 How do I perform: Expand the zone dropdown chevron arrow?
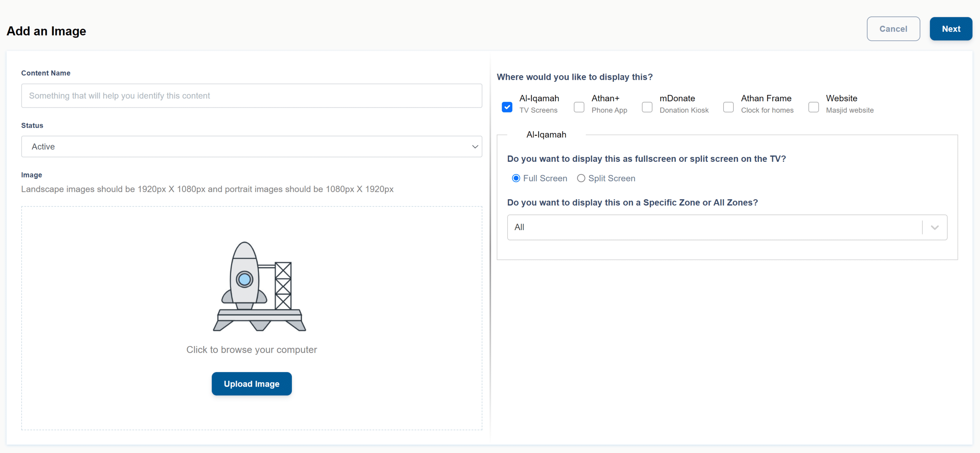pos(934,227)
